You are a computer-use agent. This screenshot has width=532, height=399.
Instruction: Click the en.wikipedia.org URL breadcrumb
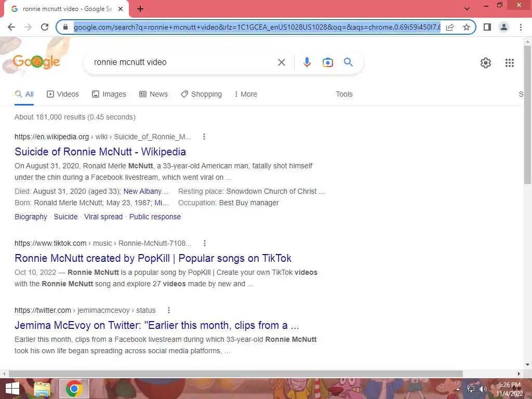51,137
